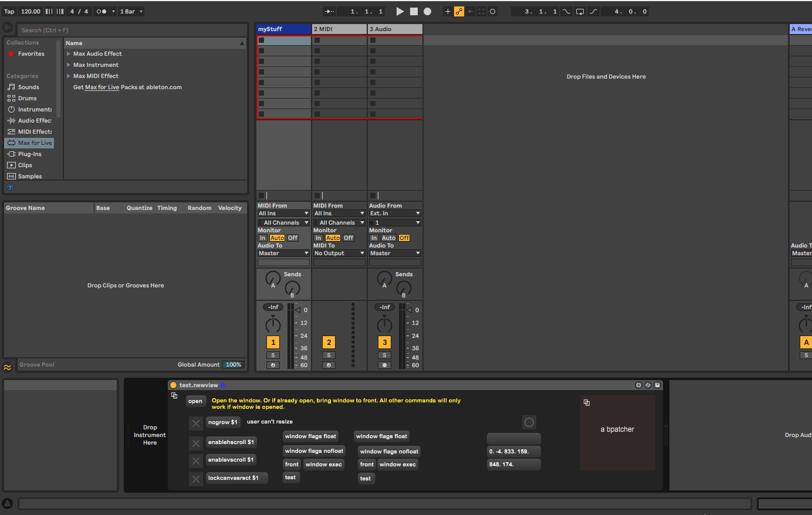Click the Max for Live packs link
The height and width of the screenshot is (515, 812).
point(101,87)
